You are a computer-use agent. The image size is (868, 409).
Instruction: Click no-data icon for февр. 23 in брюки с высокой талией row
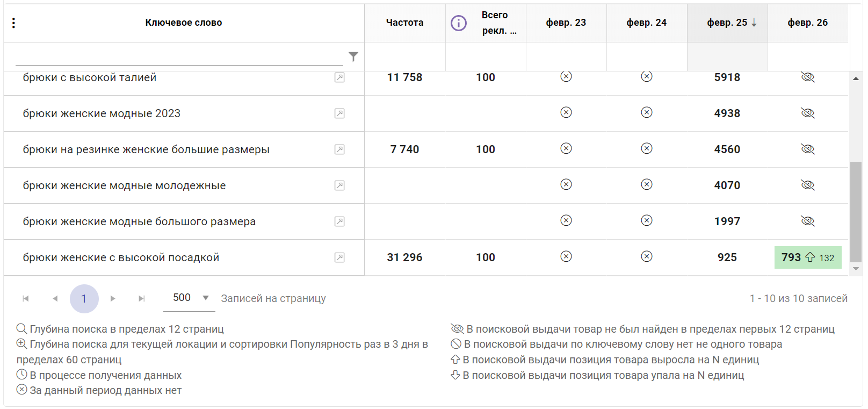tap(566, 77)
